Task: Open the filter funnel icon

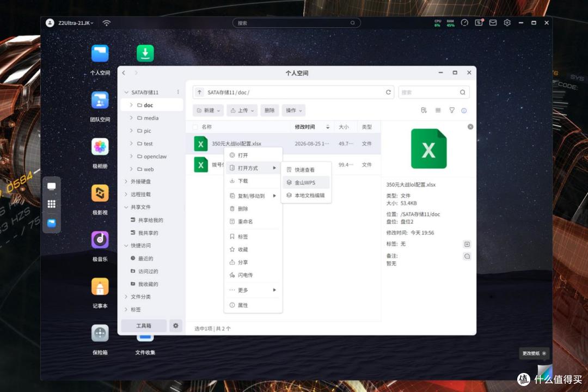Action: pyautogui.click(x=452, y=111)
